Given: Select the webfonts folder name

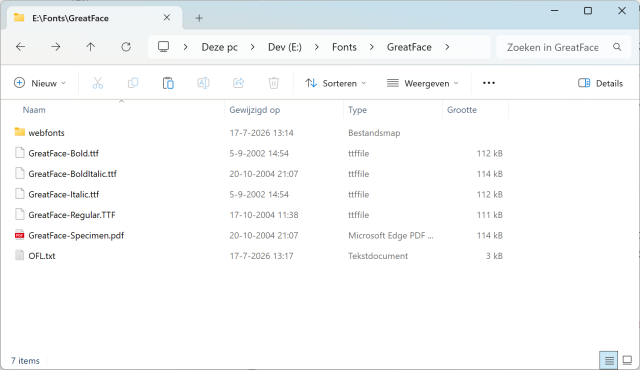Looking at the screenshot, I should (47, 133).
